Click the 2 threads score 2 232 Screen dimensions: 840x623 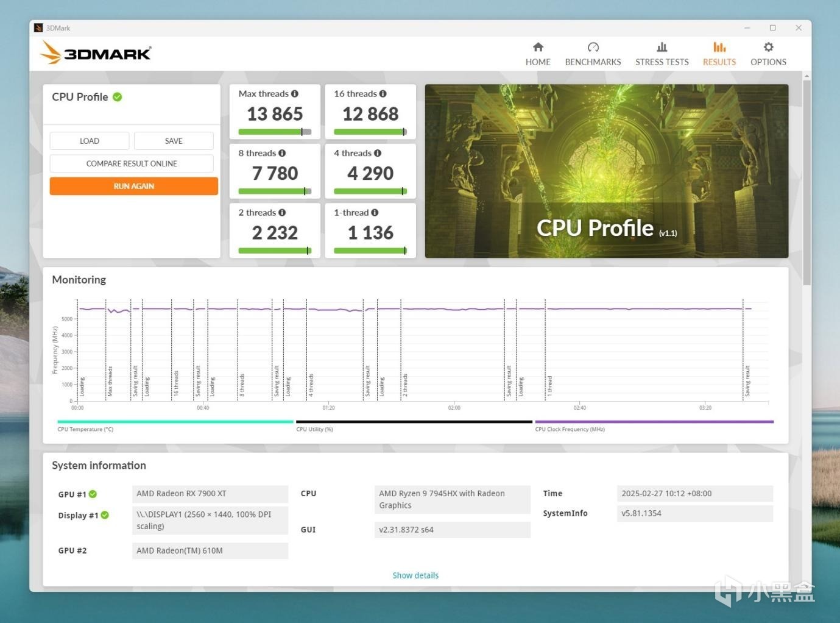pyautogui.click(x=275, y=232)
